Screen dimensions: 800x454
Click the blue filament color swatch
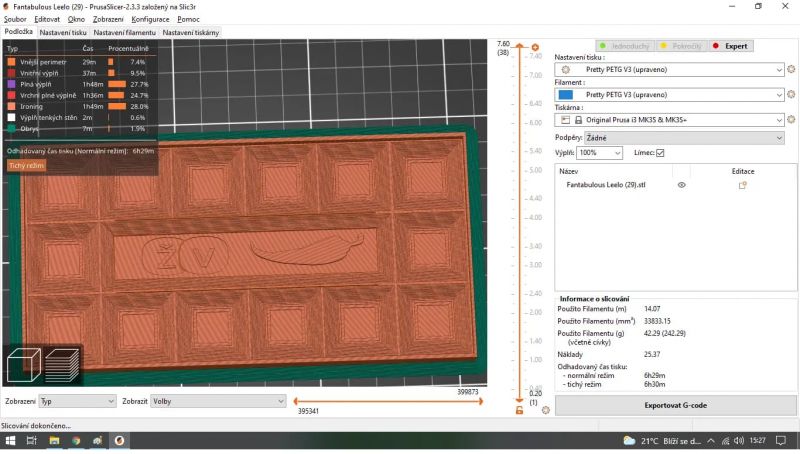[x=565, y=95]
